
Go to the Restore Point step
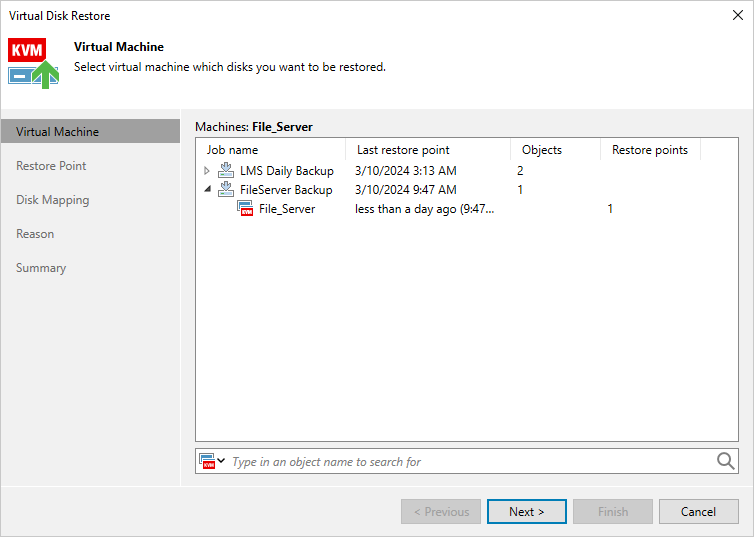51,166
